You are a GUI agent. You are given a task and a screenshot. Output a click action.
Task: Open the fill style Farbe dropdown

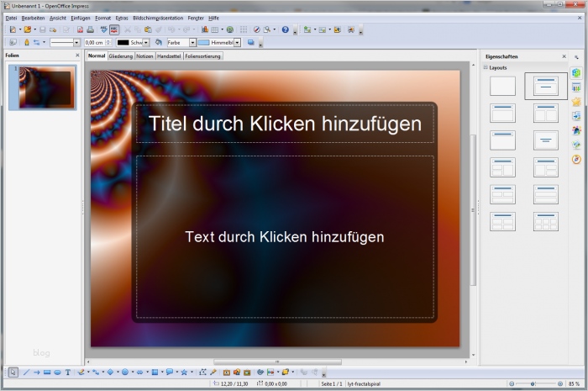[x=192, y=43]
